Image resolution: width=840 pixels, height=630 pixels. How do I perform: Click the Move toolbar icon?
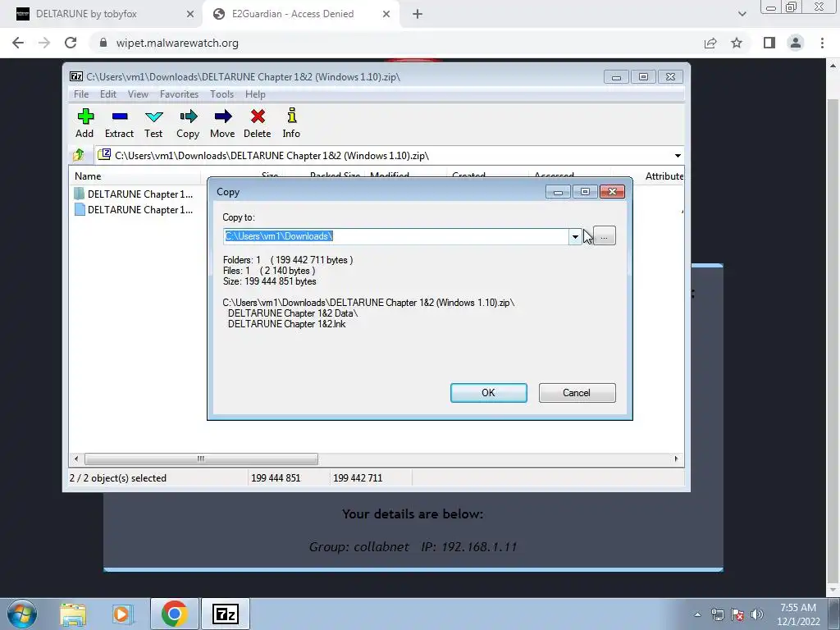222,123
